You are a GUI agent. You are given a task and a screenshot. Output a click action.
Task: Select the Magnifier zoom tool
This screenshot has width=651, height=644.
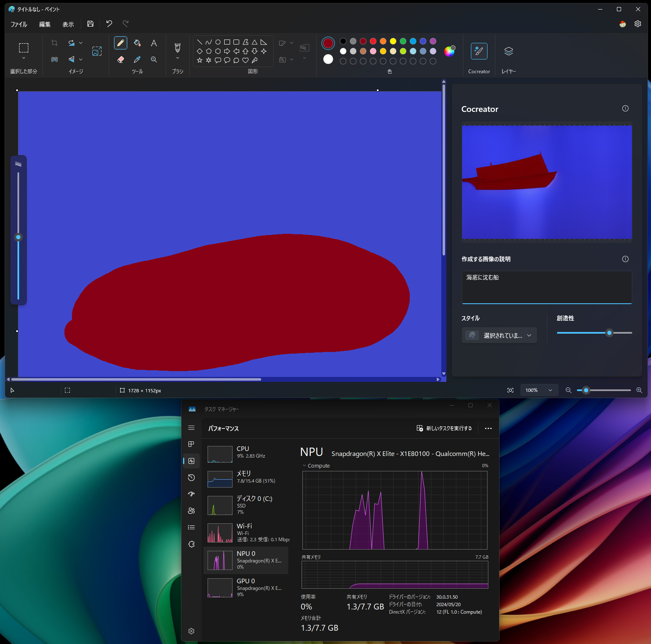153,59
